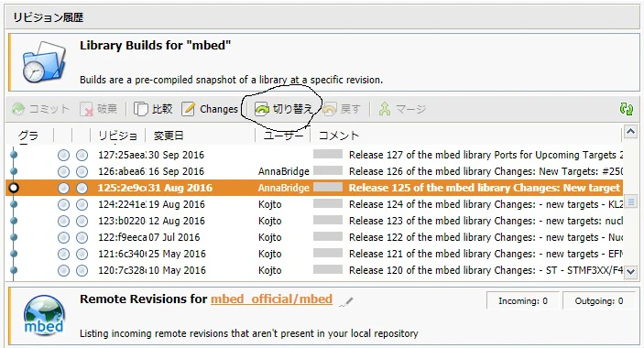Click AnnaBridge user in revision 126 row
The height and width of the screenshot is (348, 644).
283,171
